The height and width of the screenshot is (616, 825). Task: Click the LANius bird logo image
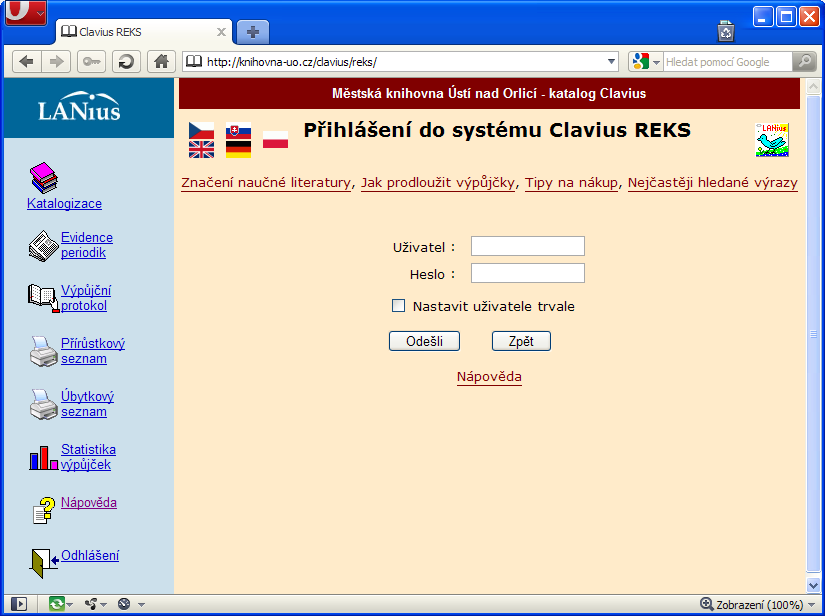pyautogui.click(x=772, y=140)
